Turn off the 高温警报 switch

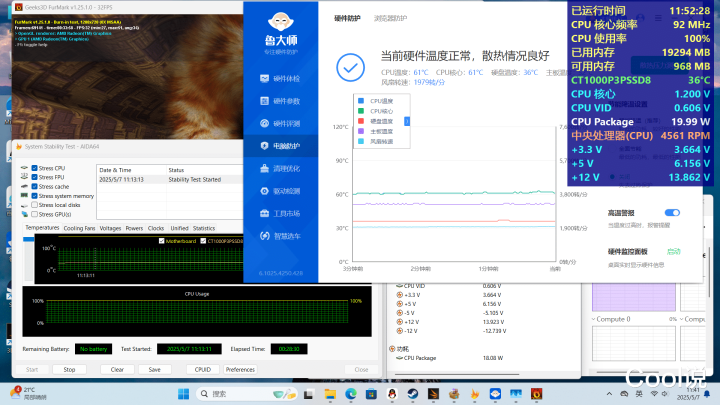[672, 213]
